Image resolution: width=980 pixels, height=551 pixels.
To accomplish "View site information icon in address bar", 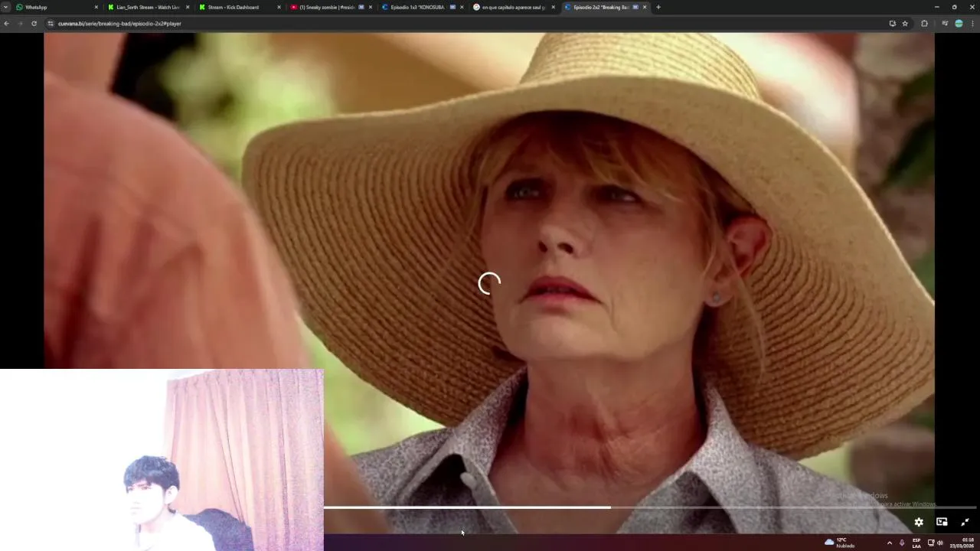I will pos(51,24).
